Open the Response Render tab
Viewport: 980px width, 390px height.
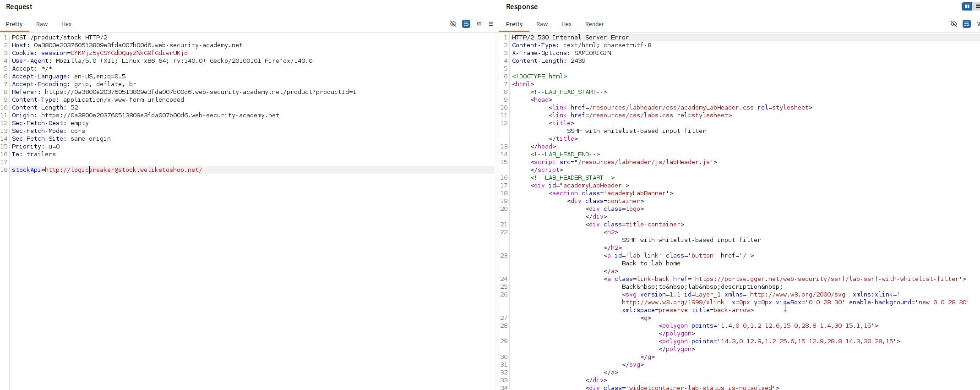[x=594, y=24]
